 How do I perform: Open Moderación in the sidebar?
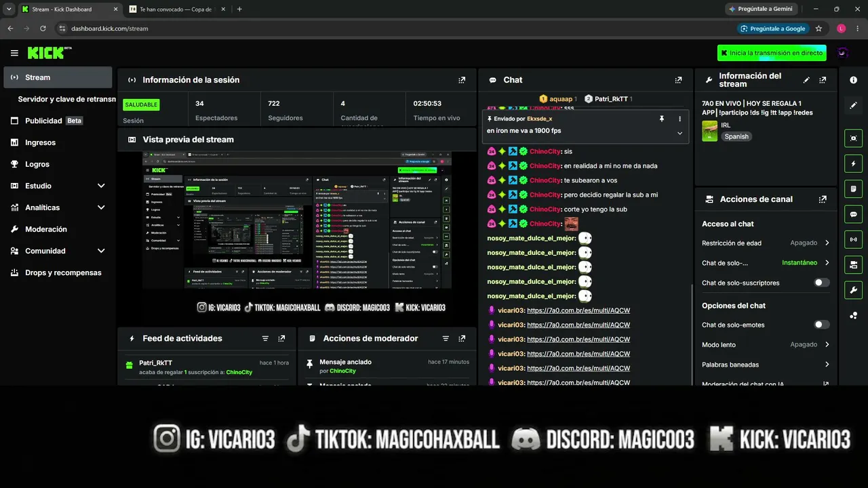coord(58,229)
